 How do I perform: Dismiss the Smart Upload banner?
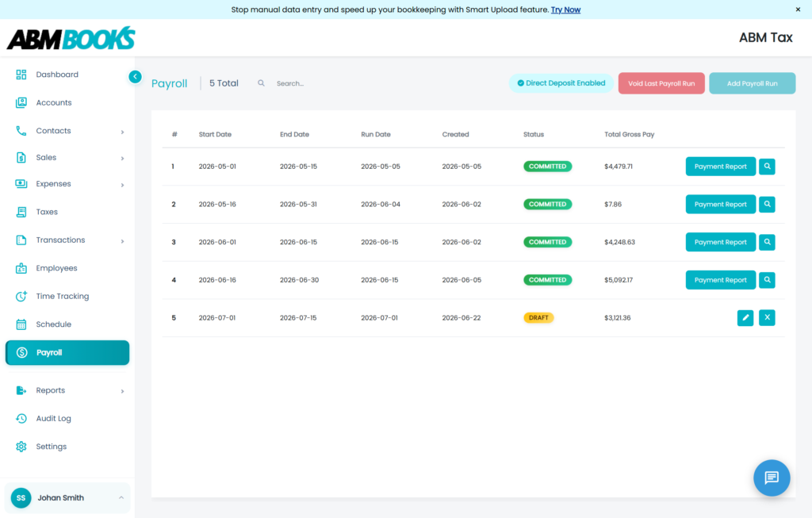(x=798, y=10)
